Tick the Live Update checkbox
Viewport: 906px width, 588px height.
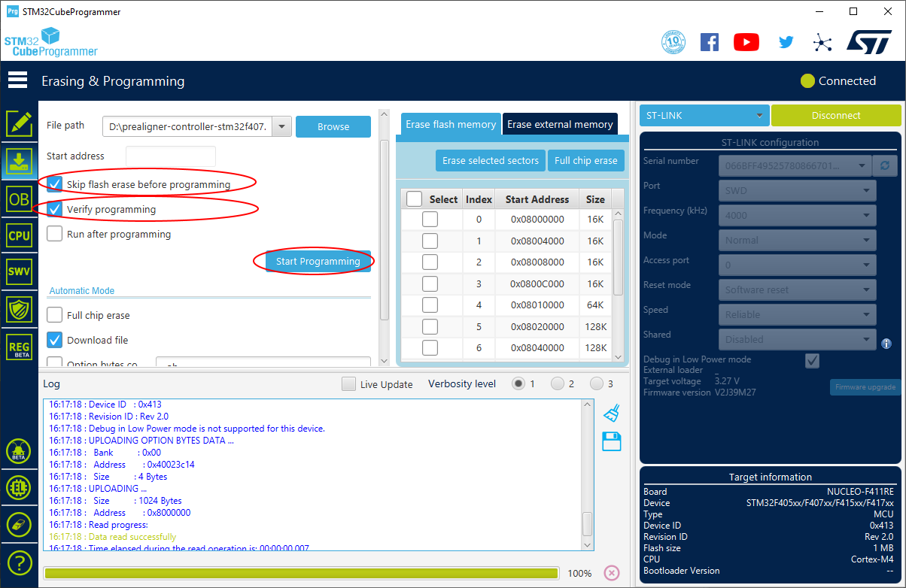pos(348,384)
